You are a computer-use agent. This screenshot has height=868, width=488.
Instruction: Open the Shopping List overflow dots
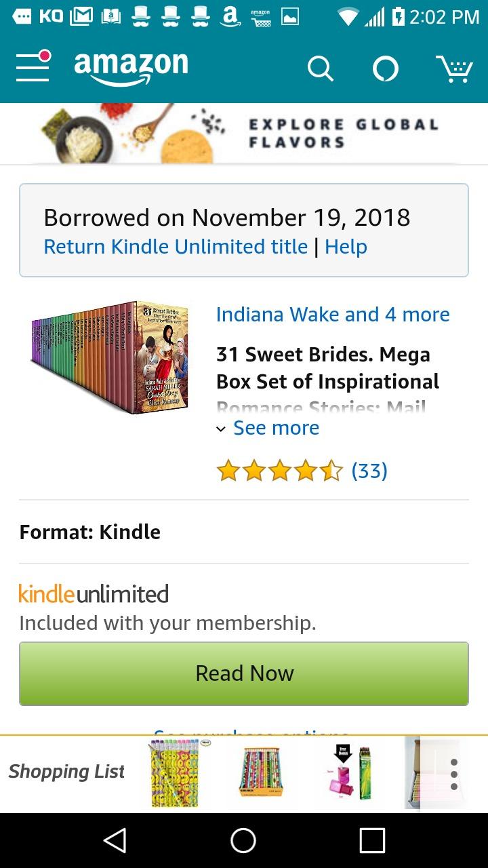[455, 772]
